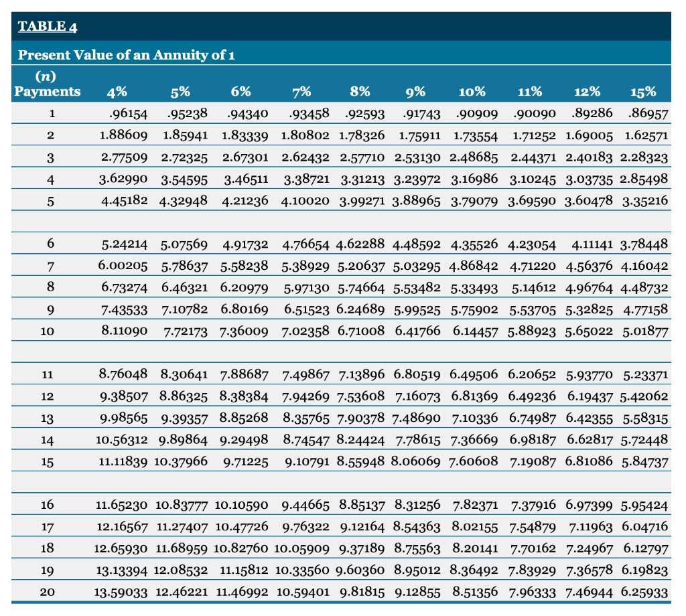This screenshot has width=686, height=616.
Task: Select the value 11.11839 for 15 payments
Action: (125, 461)
